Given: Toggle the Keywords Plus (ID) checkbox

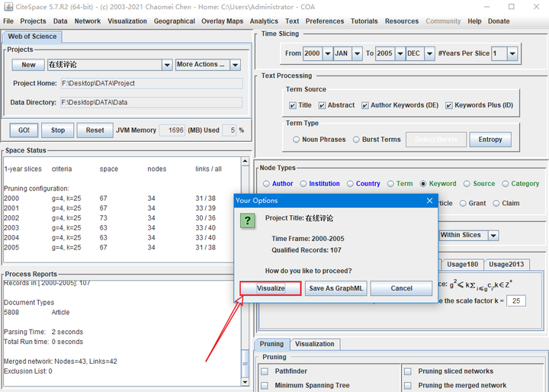Looking at the screenshot, I should click(x=449, y=105).
